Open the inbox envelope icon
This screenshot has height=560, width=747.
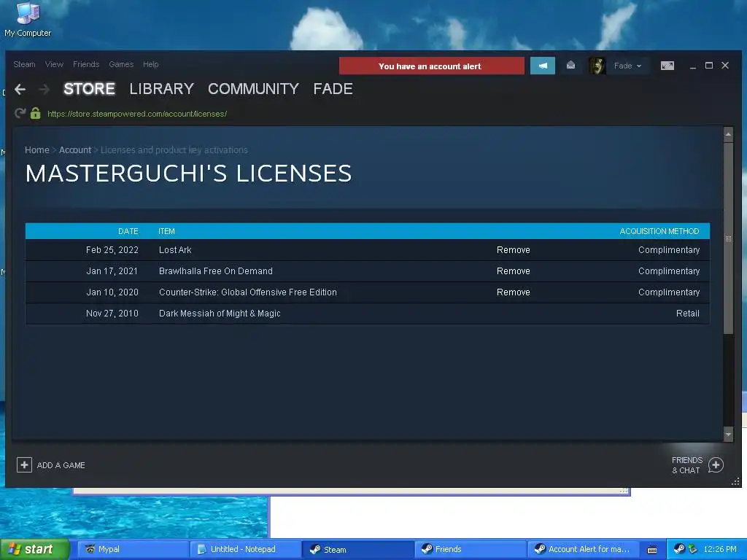click(570, 65)
